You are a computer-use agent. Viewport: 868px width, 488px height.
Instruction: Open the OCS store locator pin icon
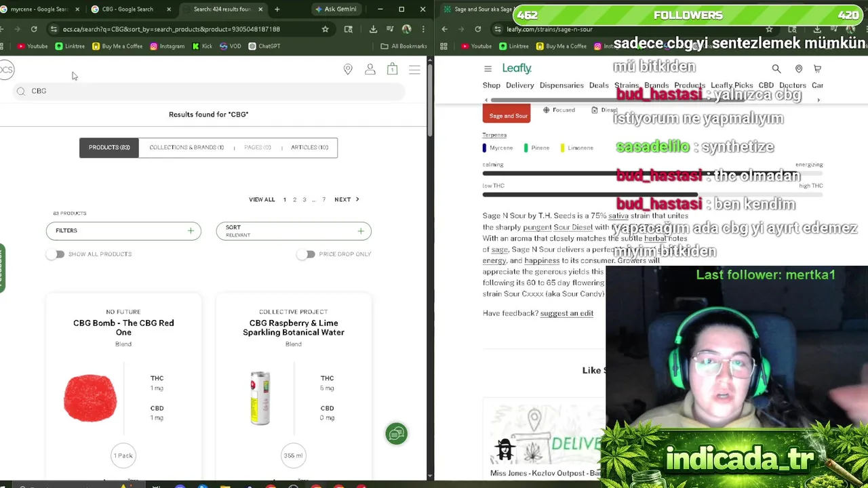point(348,69)
